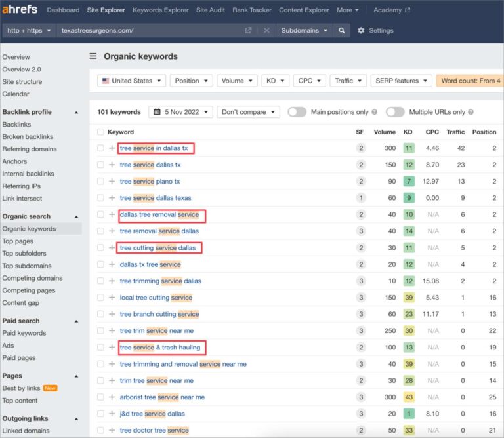Open Dashboard in top navigation
504x438 pixels.
point(63,10)
